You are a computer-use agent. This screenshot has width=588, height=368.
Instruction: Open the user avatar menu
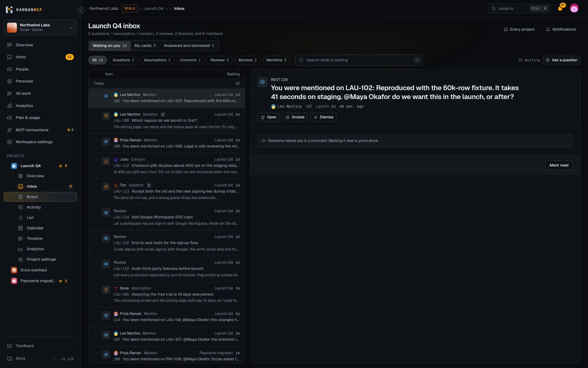pyautogui.click(x=574, y=8)
